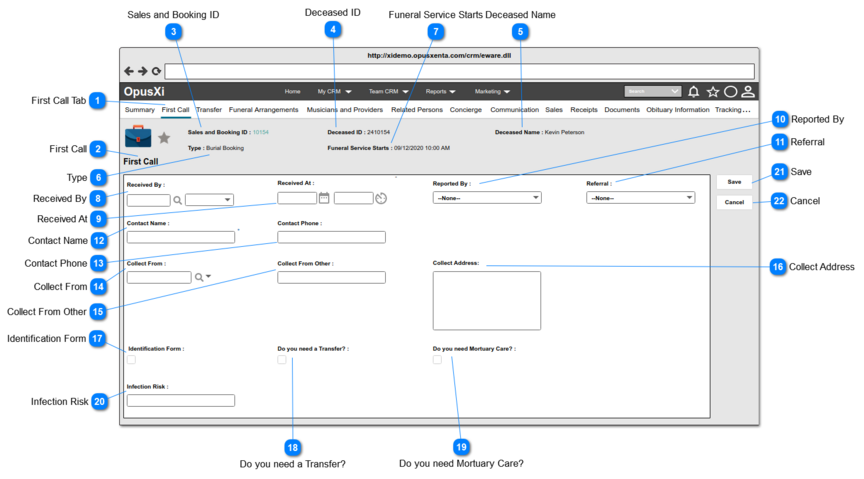Expand the Reports menu
The height and width of the screenshot is (479, 864).
click(x=440, y=92)
